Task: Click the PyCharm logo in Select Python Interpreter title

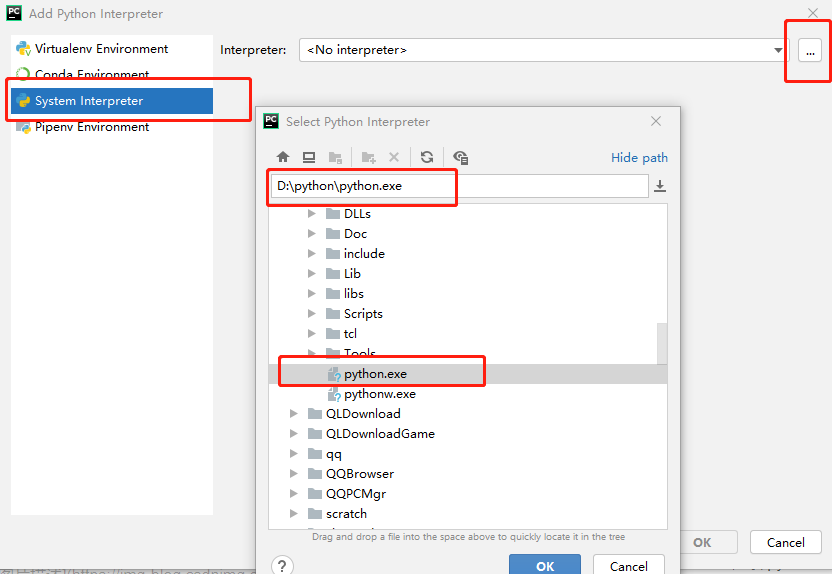Action: [x=271, y=121]
